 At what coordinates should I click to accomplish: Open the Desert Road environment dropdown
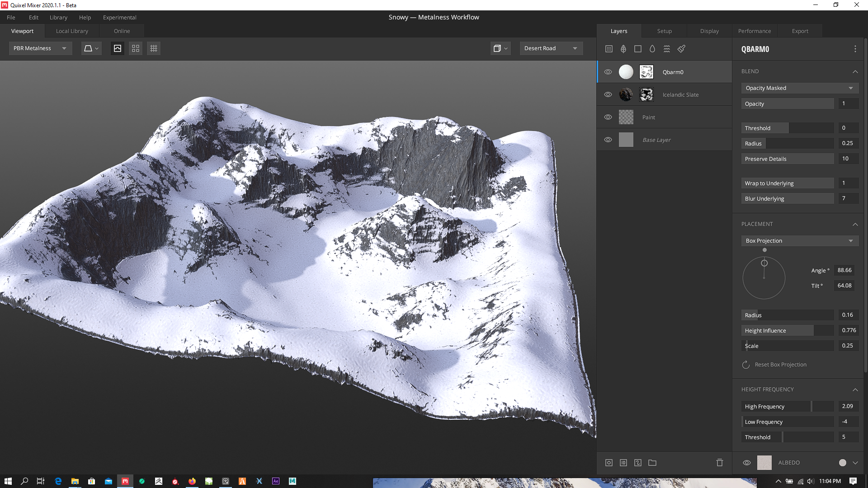point(551,48)
